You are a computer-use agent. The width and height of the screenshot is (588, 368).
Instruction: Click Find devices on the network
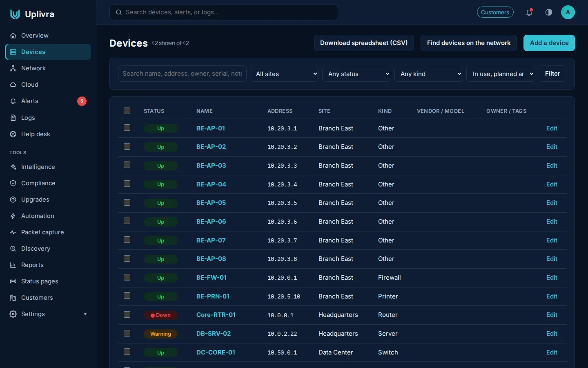(x=469, y=43)
